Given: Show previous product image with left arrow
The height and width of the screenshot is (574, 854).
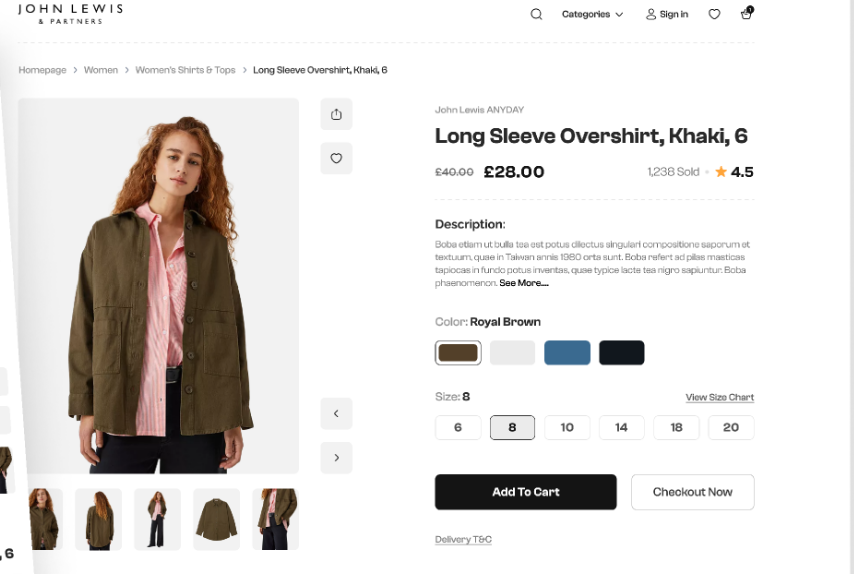Looking at the screenshot, I should coord(336,413).
